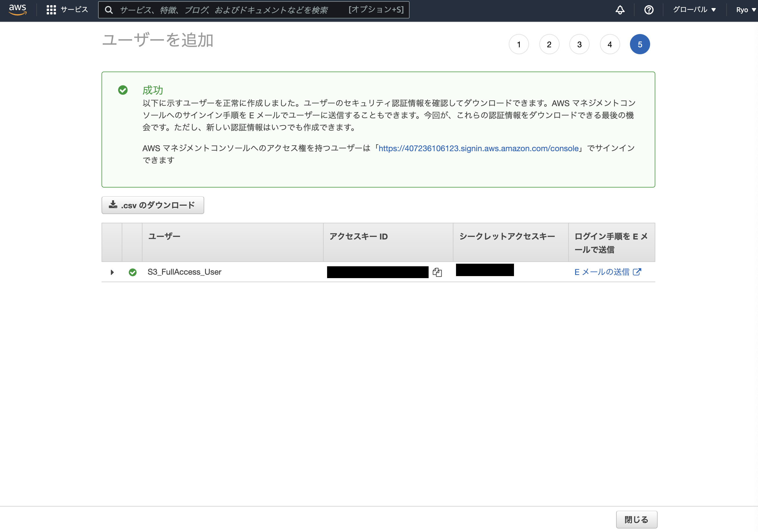Click the search magnifier icon
Screen dimensions: 758x532
pos(109,10)
